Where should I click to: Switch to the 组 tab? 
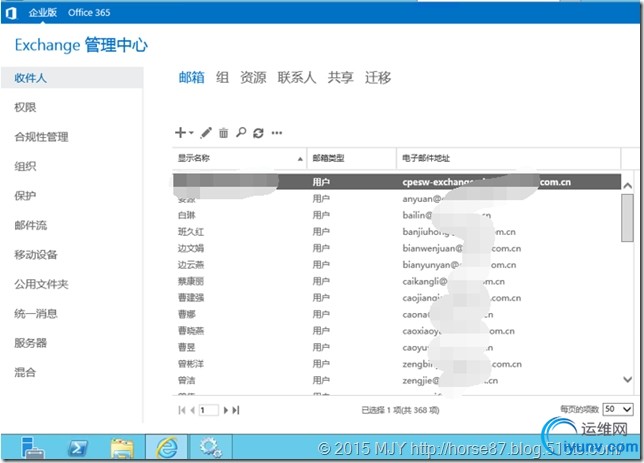pos(222,77)
